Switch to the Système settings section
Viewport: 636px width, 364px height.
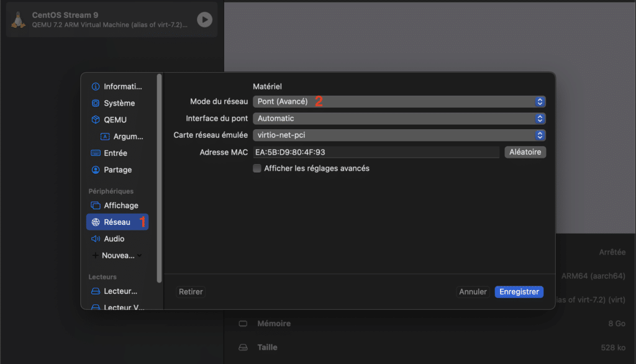(x=117, y=103)
